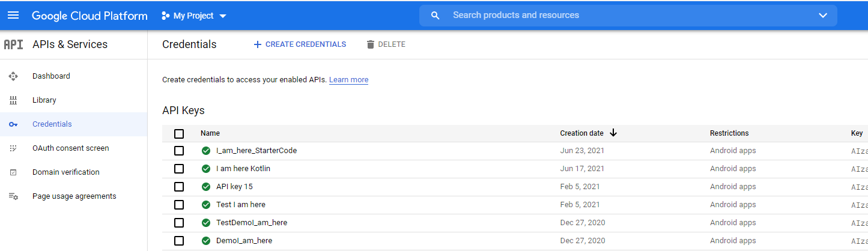The image size is (868, 251).
Task: Check the Test I am here row checkbox
Action: tap(179, 205)
